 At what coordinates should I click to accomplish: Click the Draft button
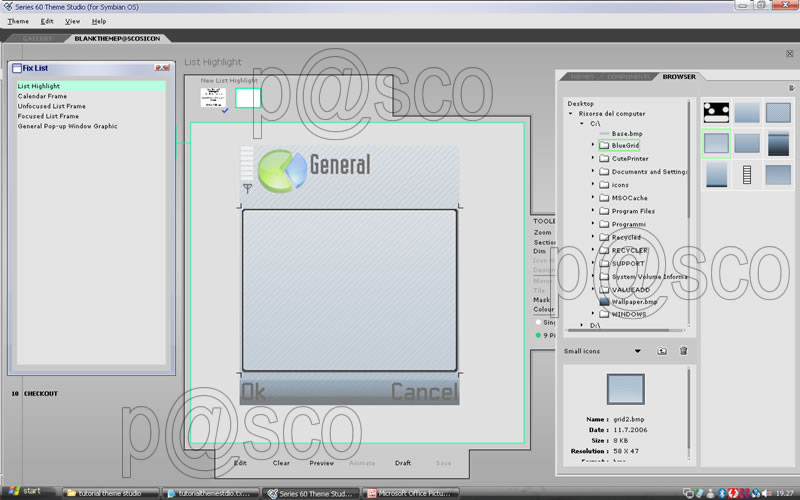(403, 463)
